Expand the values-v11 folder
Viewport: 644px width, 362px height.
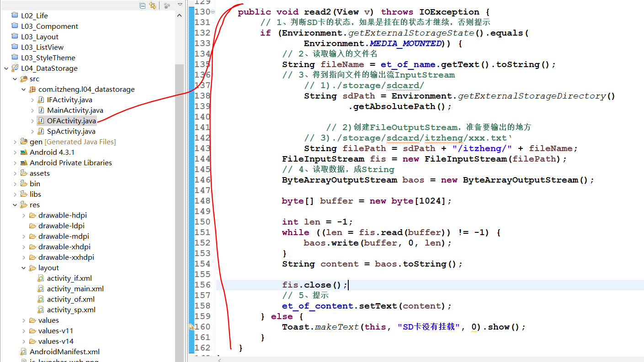[24, 331]
